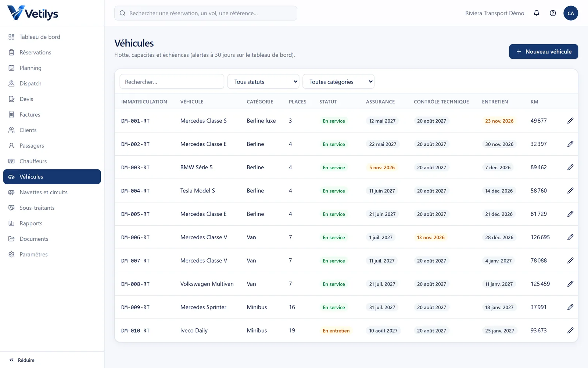Edit vehicle DM-001-RT with pencil icon
Screen dimensions: 588x368
tap(570, 121)
